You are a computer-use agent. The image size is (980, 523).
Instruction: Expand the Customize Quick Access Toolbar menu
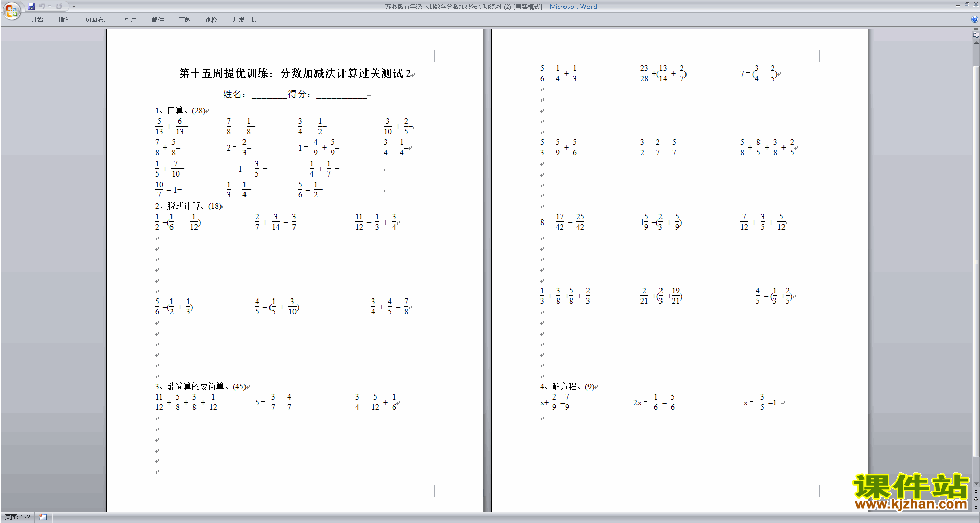pyautogui.click(x=73, y=6)
